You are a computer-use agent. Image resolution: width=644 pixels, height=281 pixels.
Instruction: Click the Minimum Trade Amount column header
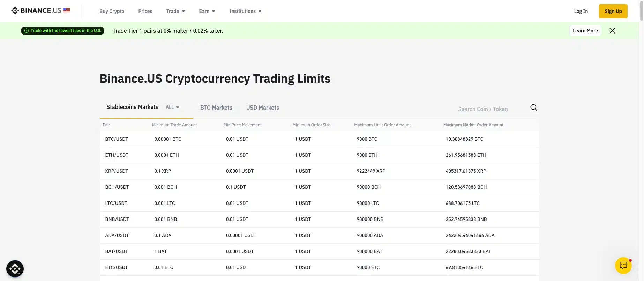(174, 125)
